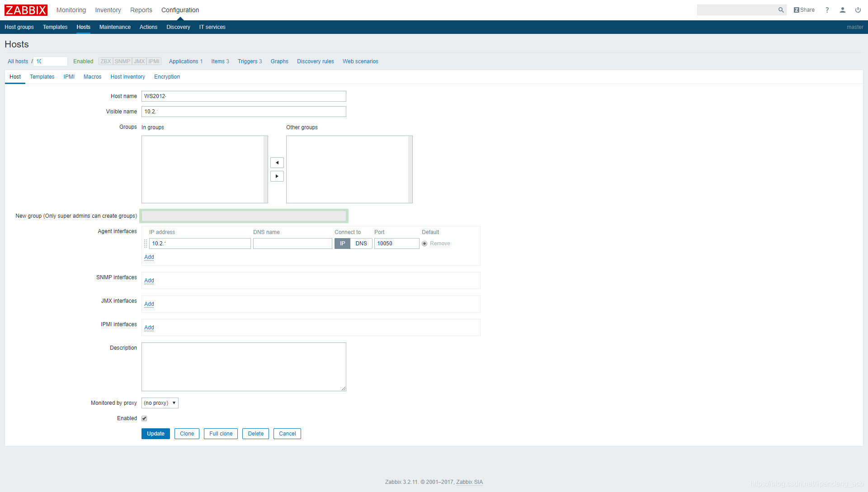Click the Full clone button
The width and height of the screenshot is (868, 492).
pos(221,434)
